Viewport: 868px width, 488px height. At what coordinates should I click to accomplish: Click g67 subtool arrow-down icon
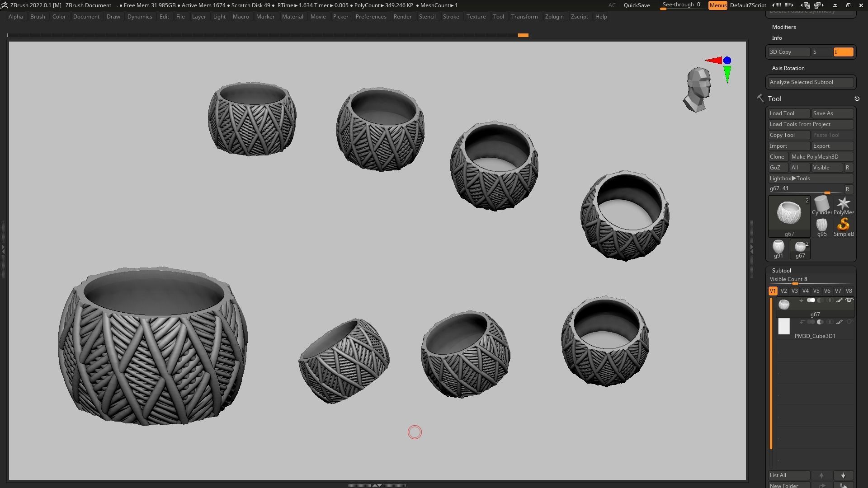point(802,300)
